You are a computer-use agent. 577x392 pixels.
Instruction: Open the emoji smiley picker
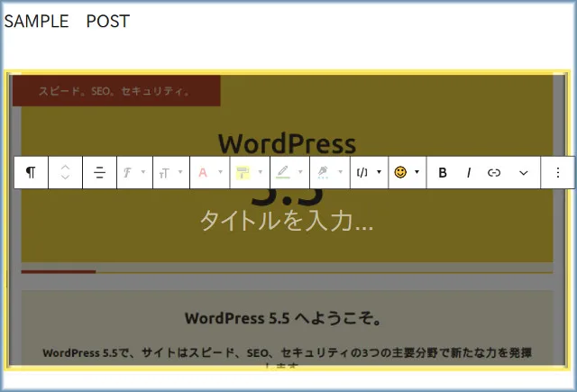[x=400, y=172]
